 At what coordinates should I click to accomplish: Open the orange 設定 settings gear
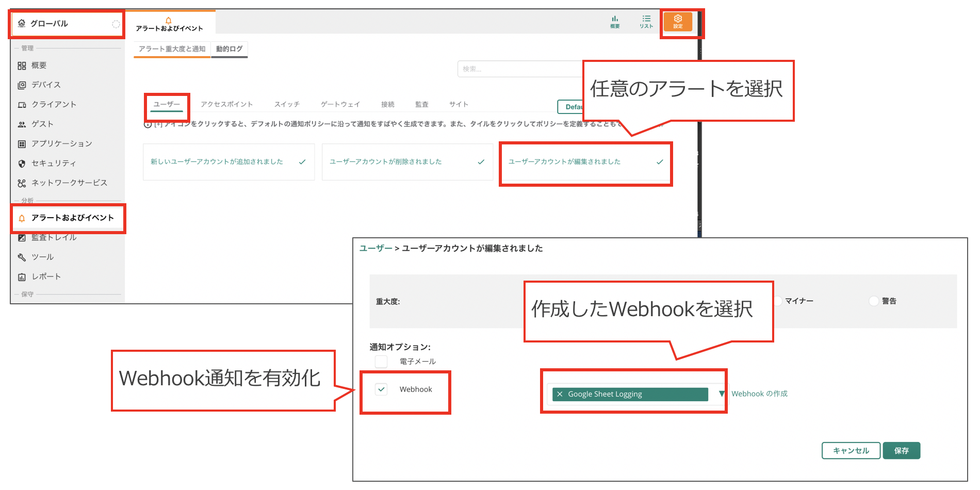tap(678, 22)
